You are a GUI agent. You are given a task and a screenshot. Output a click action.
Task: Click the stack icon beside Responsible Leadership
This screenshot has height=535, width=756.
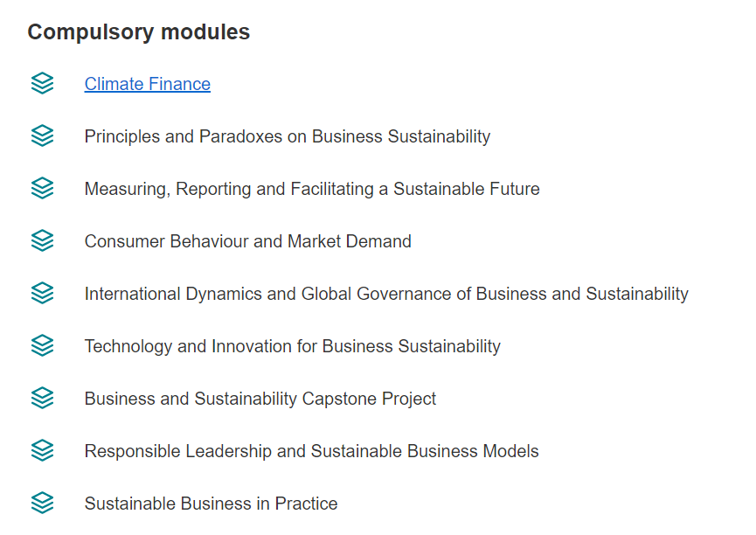(42, 451)
